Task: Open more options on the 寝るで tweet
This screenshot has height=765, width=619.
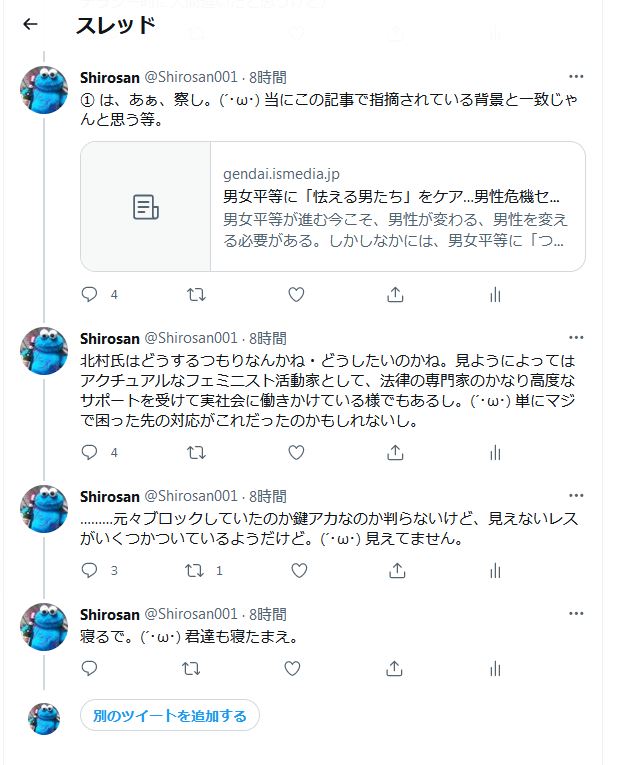Action: tap(576, 613)
